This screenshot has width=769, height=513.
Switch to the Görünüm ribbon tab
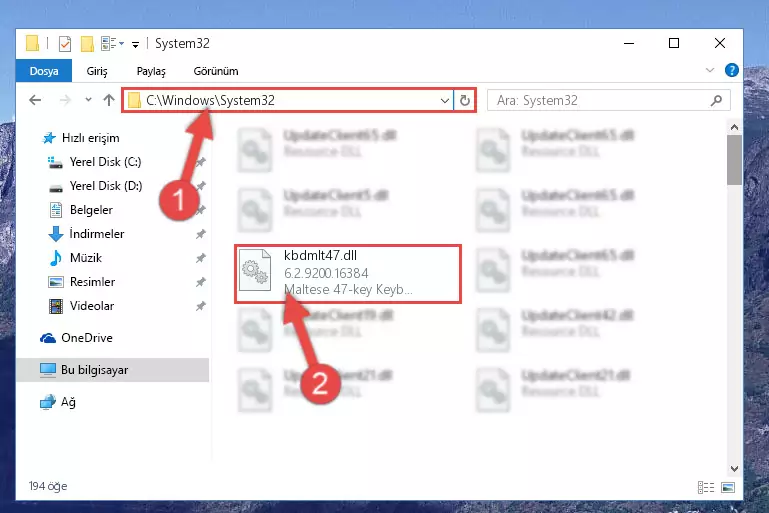tap(216, 71)
